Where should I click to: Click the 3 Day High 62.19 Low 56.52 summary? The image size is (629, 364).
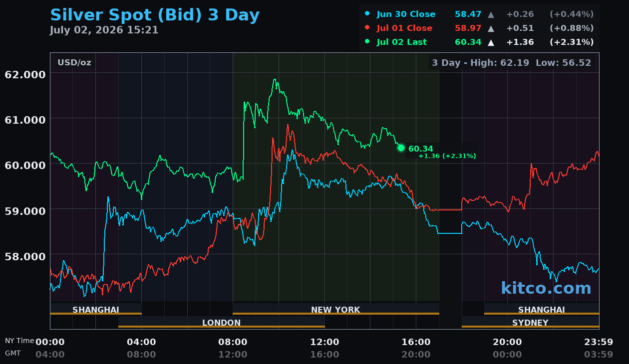[511, 63]
